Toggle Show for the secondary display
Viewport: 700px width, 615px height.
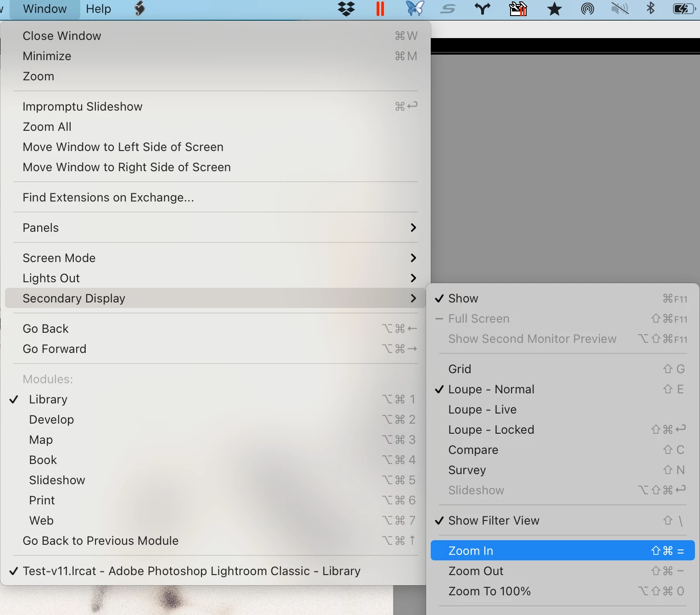coord(563,298)
